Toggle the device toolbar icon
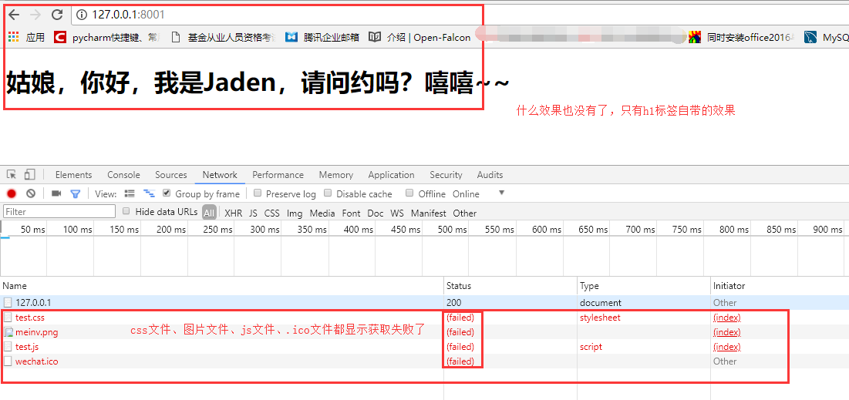 pyautogui.click(x=30, y=174)
